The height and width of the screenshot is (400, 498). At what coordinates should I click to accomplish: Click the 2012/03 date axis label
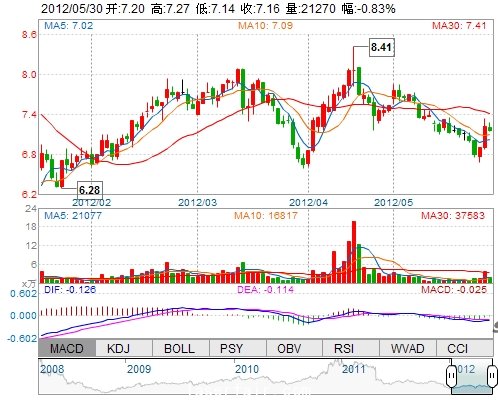click(x=198, y=202)
